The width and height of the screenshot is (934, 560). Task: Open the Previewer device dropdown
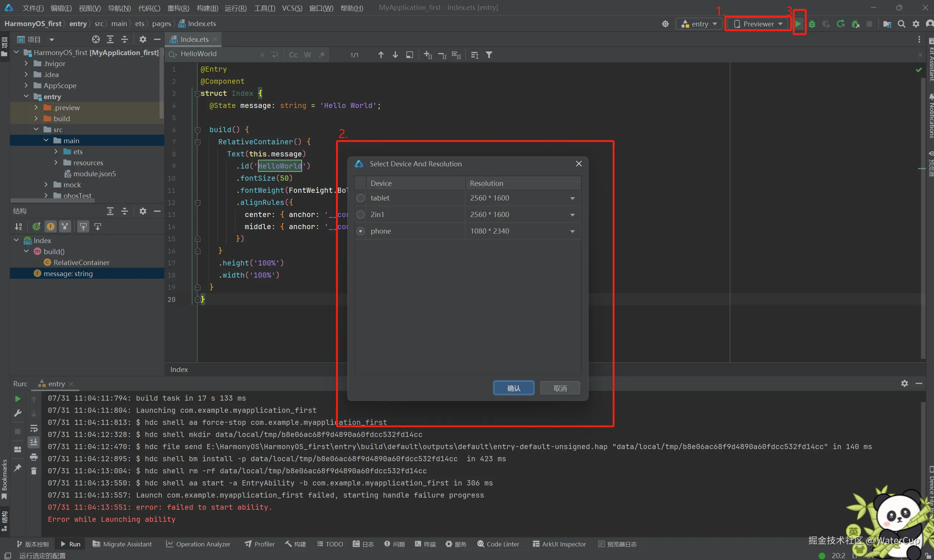point(758,24)
